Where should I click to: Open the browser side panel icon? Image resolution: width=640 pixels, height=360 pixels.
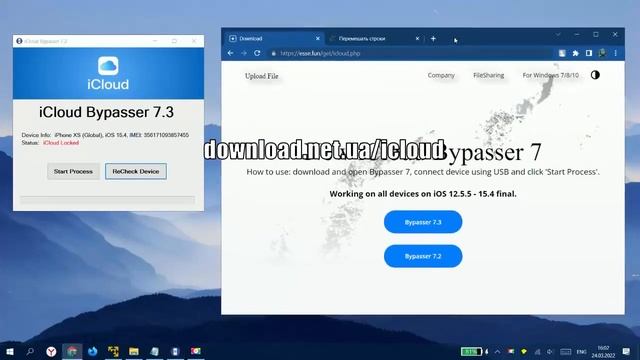pyautogui.click(x=589, y=53)
